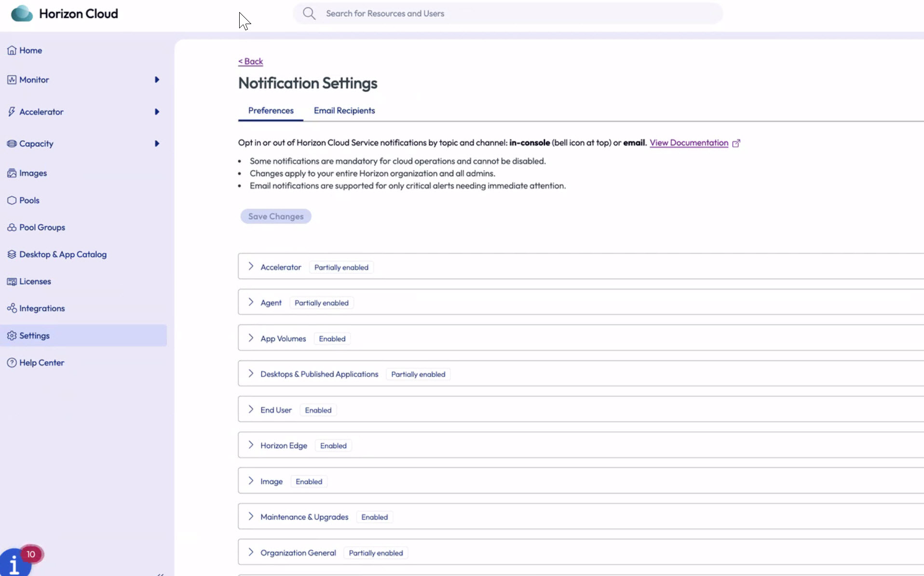Viewport: 924px width, 576px height.
Task: Click Organization General Partially enabled badge
Action: (376, 553)
